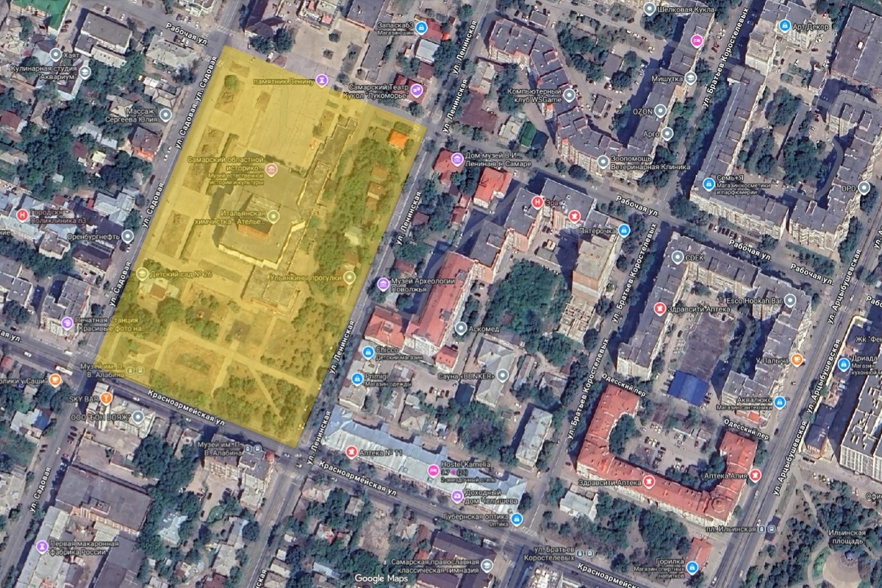Click the CDEK pin
Viewport: 882px width, 588px height.
pyautogui.click(x=677, y=258)
